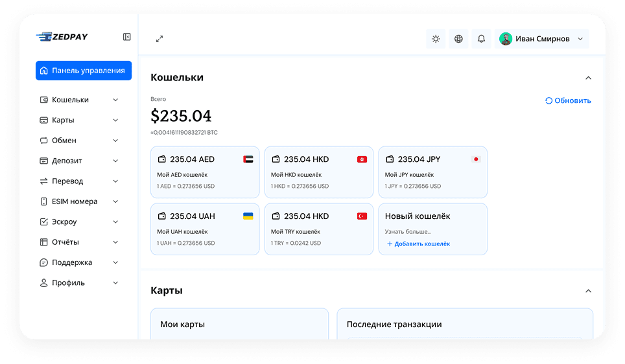Screen dimensions: 625x364
Task: Click wallet icon beside 235.04 AED
Action: pos(162,159)
